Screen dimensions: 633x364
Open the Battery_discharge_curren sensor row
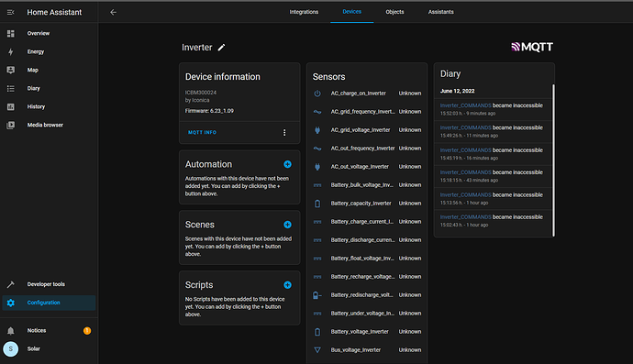pyautogui.click(x=367, y=240)
